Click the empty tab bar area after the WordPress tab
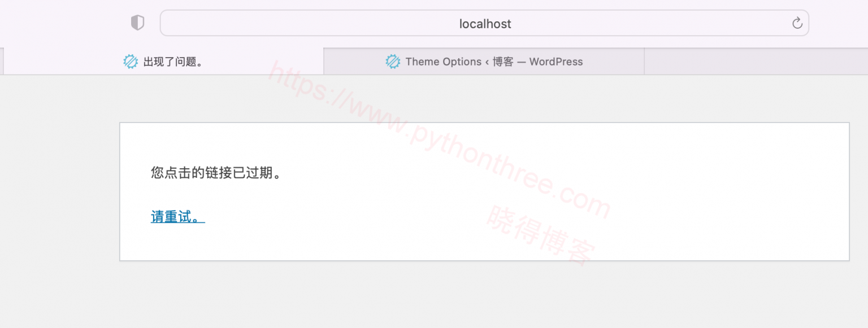The image size is (868, 328). 756,62
